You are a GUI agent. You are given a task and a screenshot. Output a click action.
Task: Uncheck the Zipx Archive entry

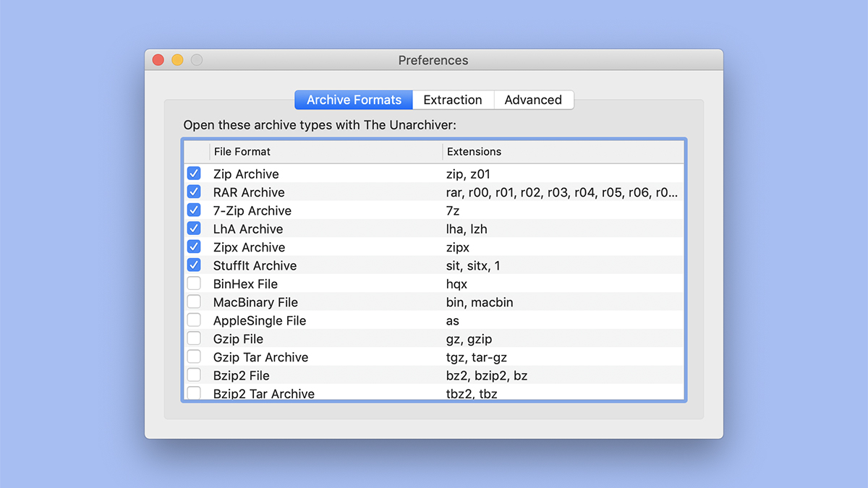pos(194,247)
